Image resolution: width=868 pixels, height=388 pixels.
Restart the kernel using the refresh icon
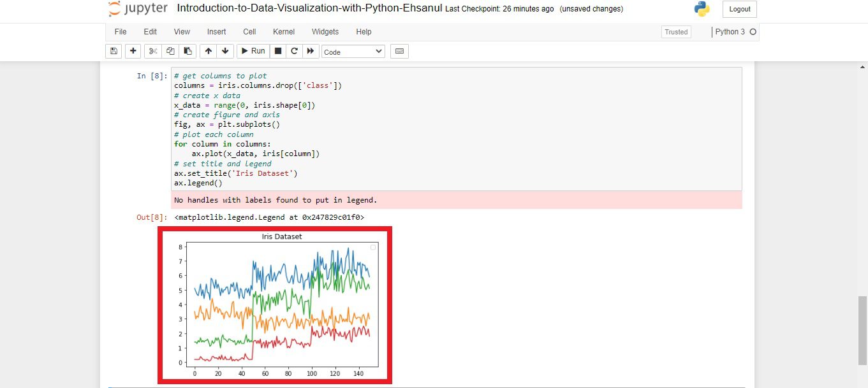point(295,51)
